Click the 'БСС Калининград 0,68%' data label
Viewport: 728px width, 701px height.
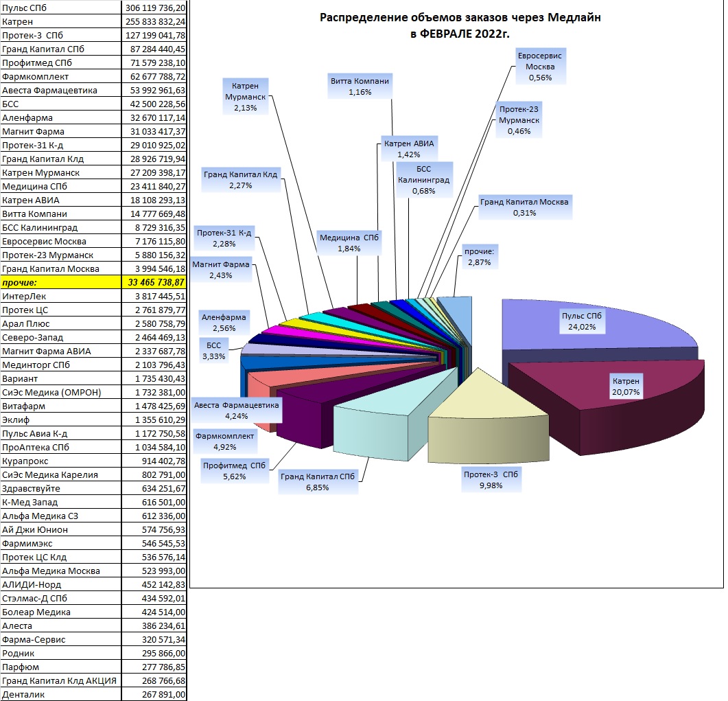pyautogui.click(x=423, y=180)
